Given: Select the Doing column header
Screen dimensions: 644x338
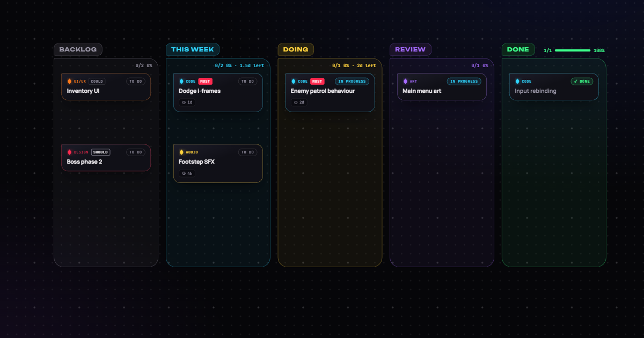Looking at the screenshot, I should (x=296, y=49).
